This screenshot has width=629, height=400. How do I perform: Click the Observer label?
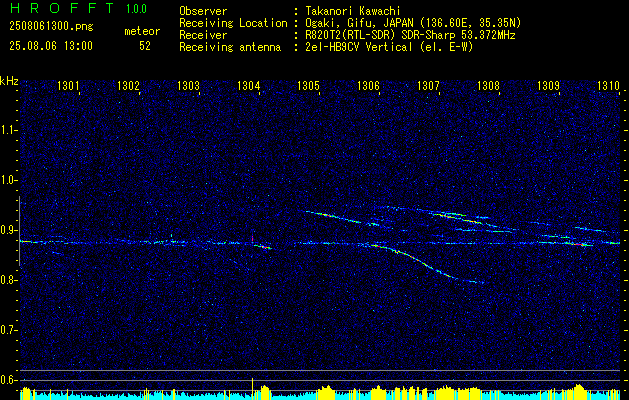coord(203,12)
